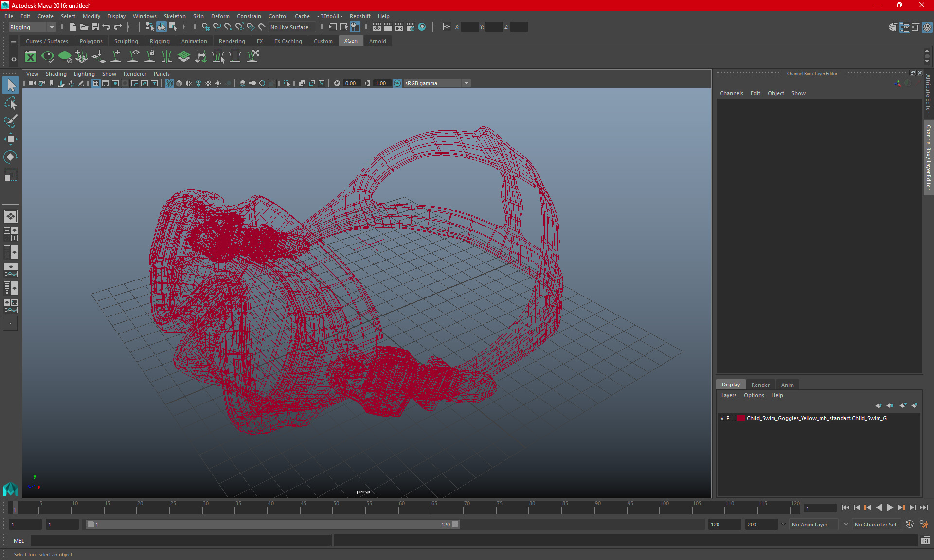Toggle layer visibility V box

pyautogui.click(x=722, y=418)
